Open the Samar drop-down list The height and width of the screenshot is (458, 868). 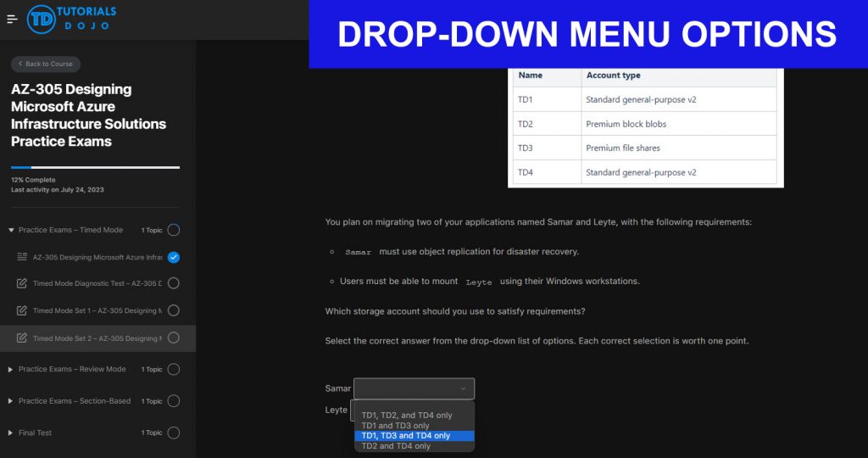pyautogui.click(x=414, y=388)
